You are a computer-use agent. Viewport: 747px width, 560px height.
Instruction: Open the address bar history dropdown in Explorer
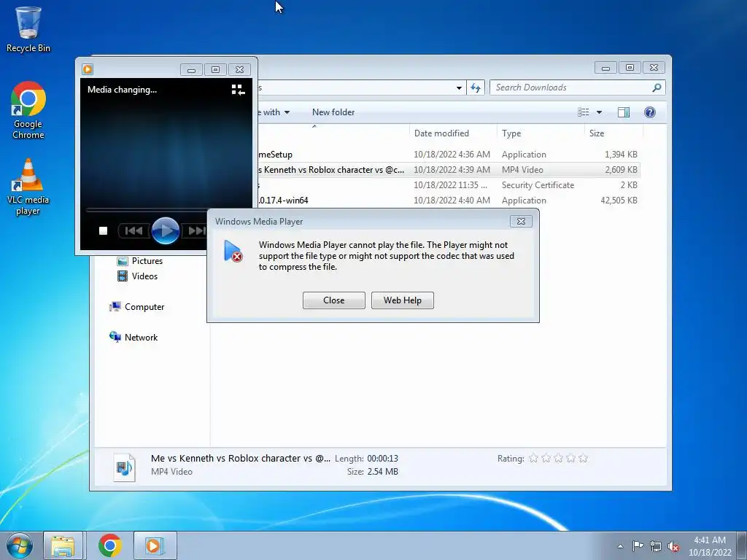click(x=459, y=87)
